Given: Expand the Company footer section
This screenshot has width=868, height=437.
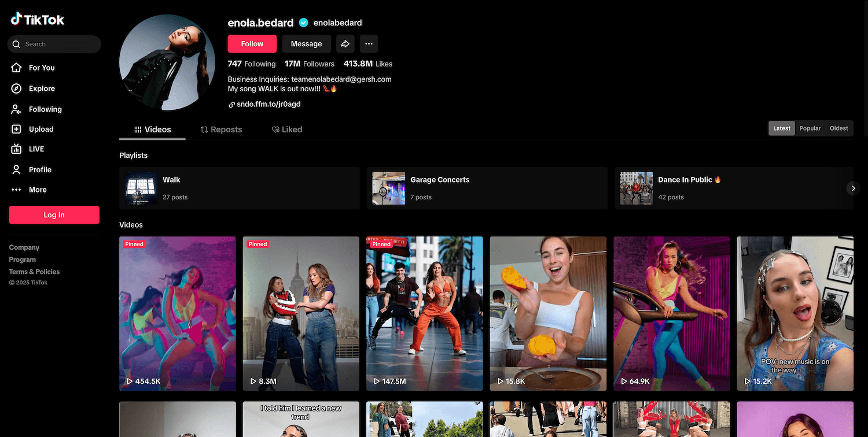Looking at the screenshot, I should point(24,247).
